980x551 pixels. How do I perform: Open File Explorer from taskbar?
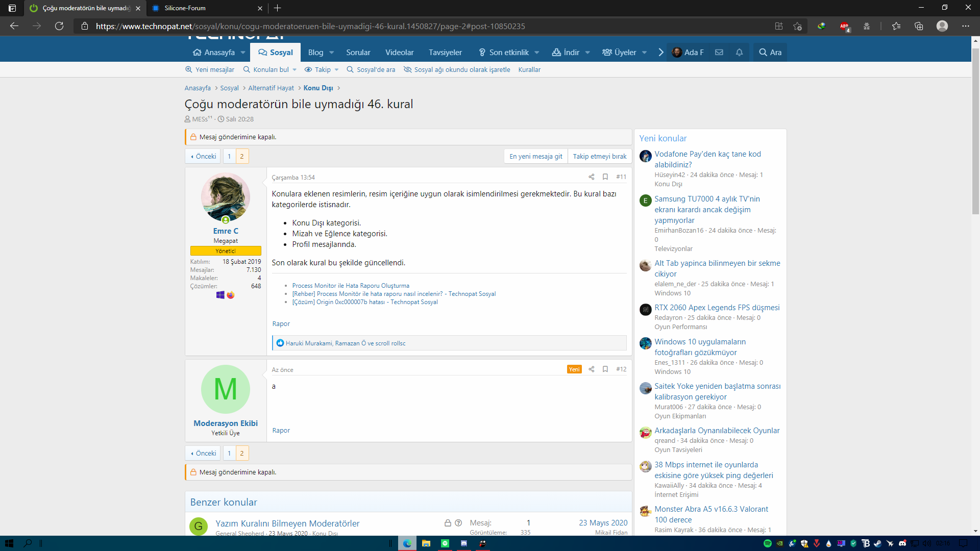426,543
